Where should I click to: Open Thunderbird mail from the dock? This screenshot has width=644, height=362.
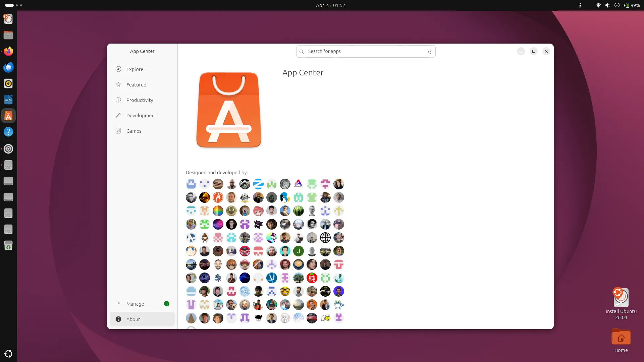point(8,67)
